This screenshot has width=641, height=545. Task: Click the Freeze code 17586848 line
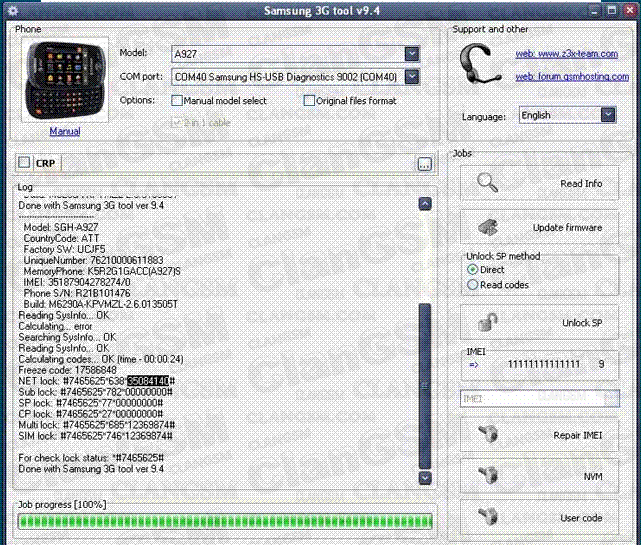67,370
